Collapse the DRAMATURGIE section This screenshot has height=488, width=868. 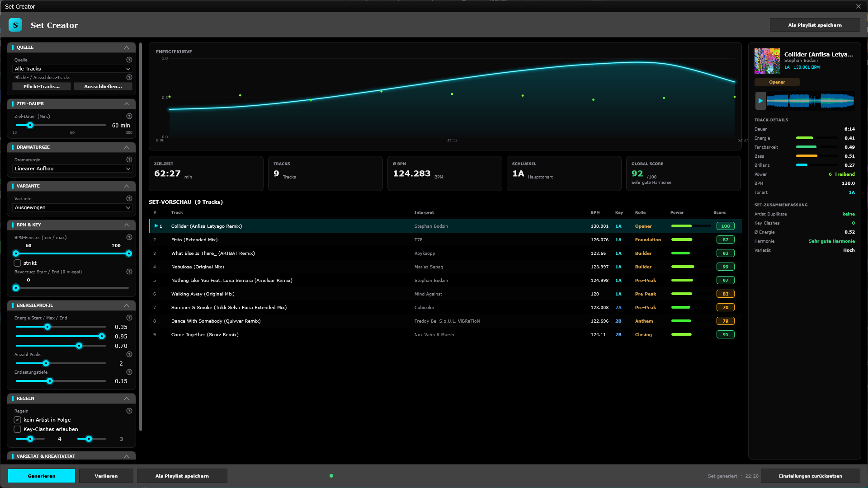pyautogui.click(x=127, y=147)
